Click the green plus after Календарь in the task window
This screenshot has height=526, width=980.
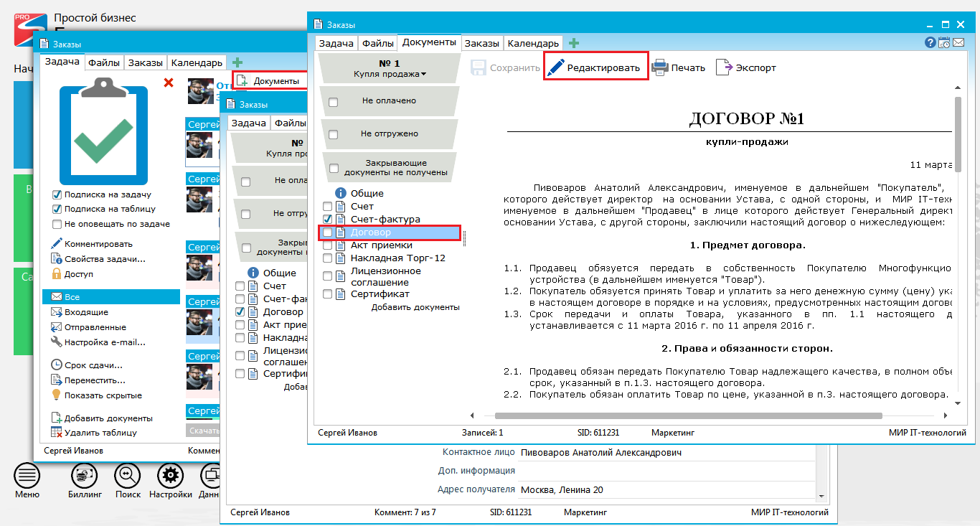click(x=237, y=62)
